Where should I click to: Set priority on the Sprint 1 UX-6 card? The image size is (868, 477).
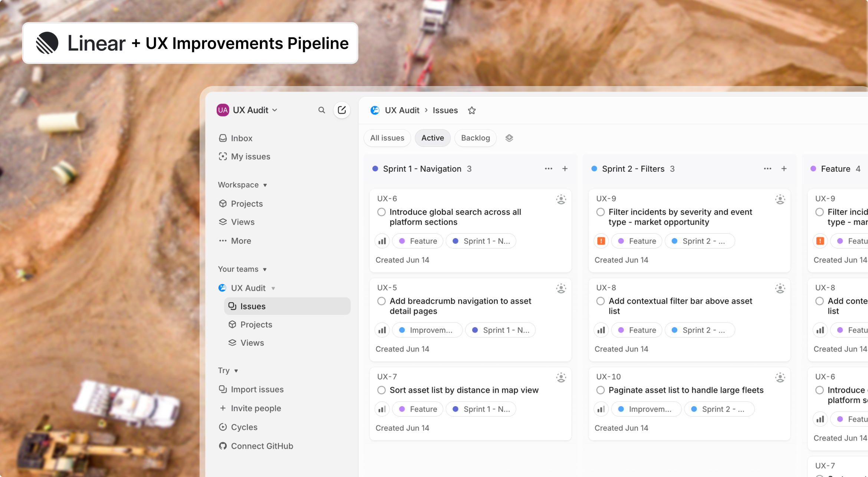click(382, 241)
